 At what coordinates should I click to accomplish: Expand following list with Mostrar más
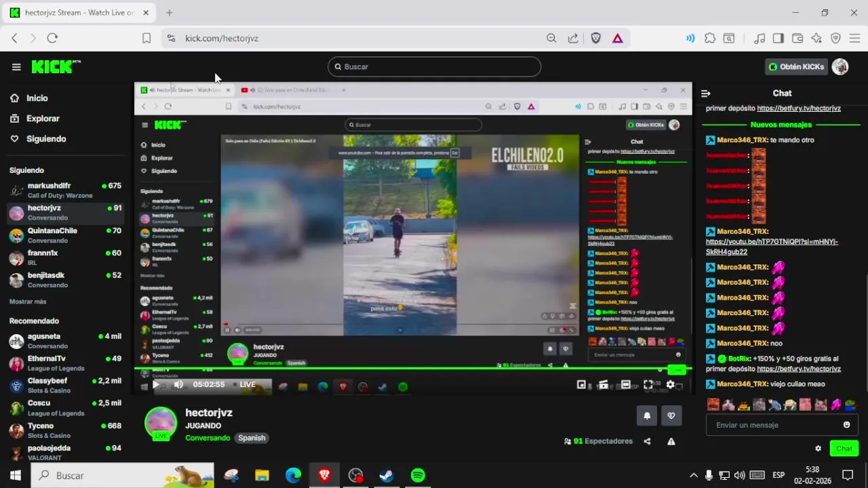point(28,302)
